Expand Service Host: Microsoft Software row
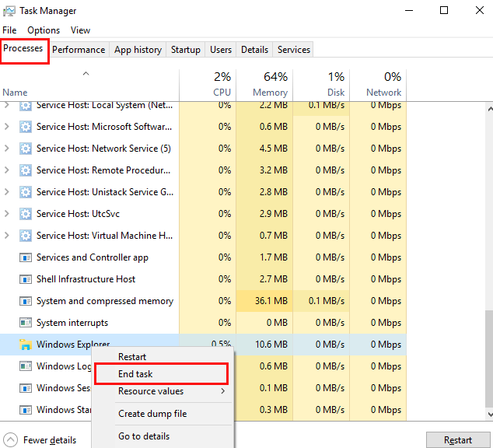This screenshot has width=493, height=448. (x=6, y=126)
